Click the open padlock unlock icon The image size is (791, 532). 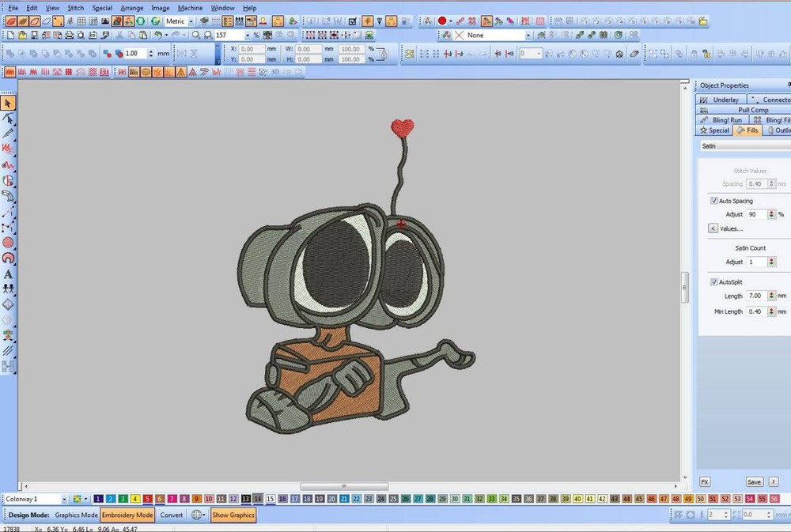[x=706, y=54]
